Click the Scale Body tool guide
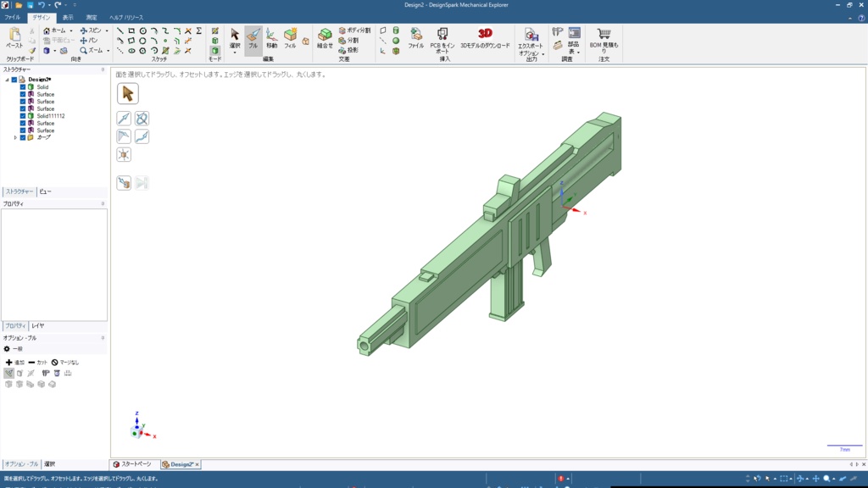 (x=124, y=154)
